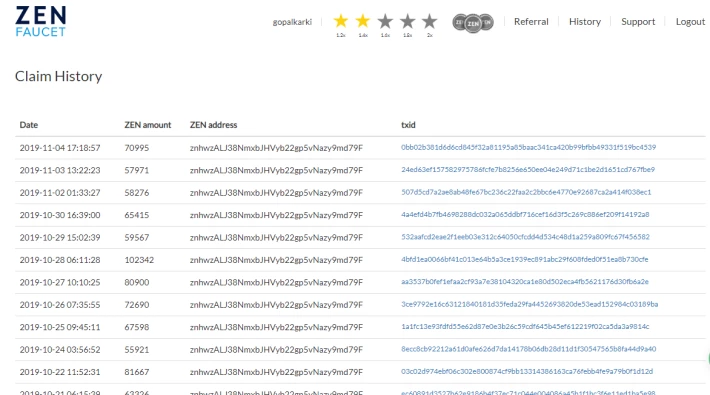Click the third gray star labeled 1.6x
The height and width of the screenshot is (395, 710).
tap(385, 21)
